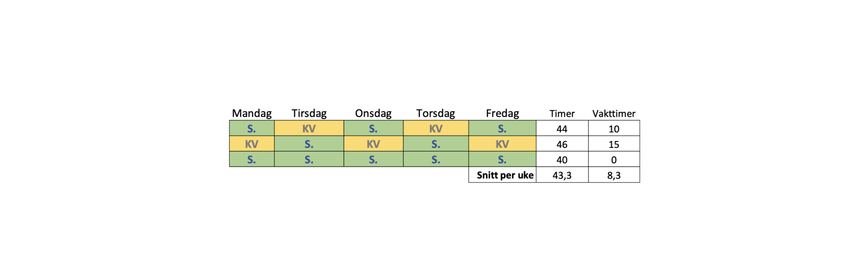Viewport: 868px width, 260px height.
Task: Click the Vakttimer column header
Action: coord(614,114)
